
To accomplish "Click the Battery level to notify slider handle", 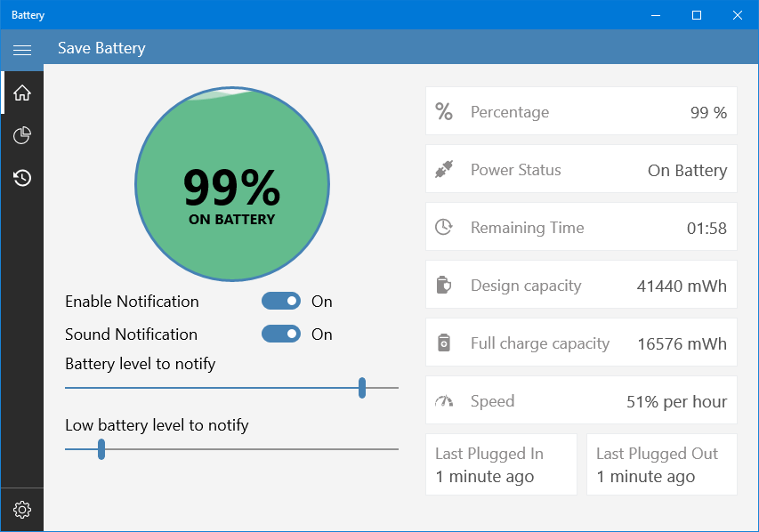I will coord(362,388).
